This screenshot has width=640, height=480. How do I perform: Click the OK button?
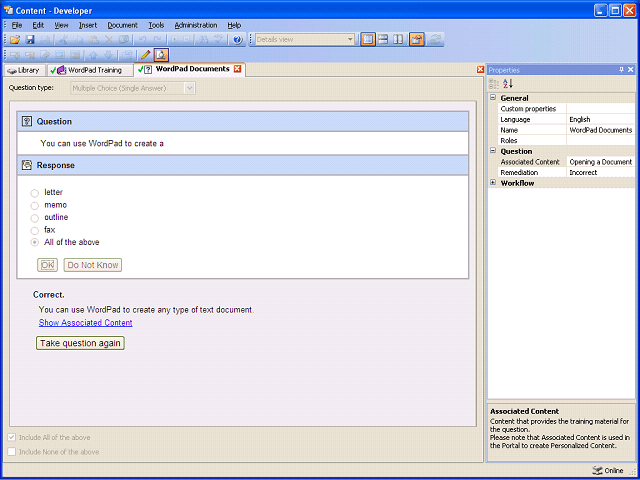47,265
